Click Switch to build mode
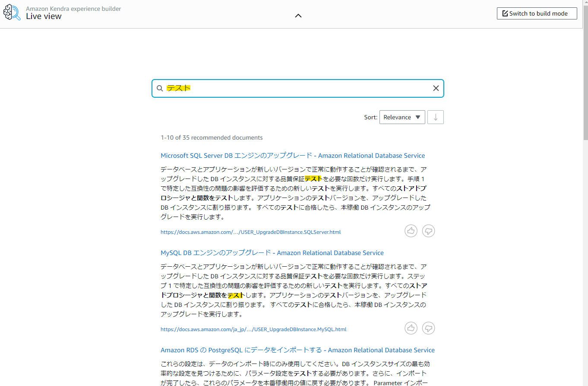Screen dimensions: 588x386 [x=537, y=13]
